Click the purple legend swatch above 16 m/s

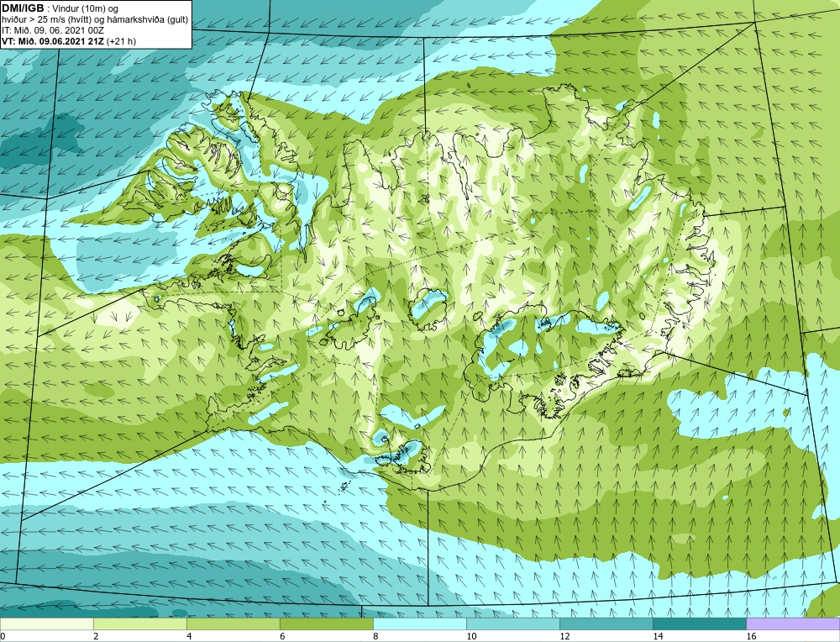click(x=793, y=624)
